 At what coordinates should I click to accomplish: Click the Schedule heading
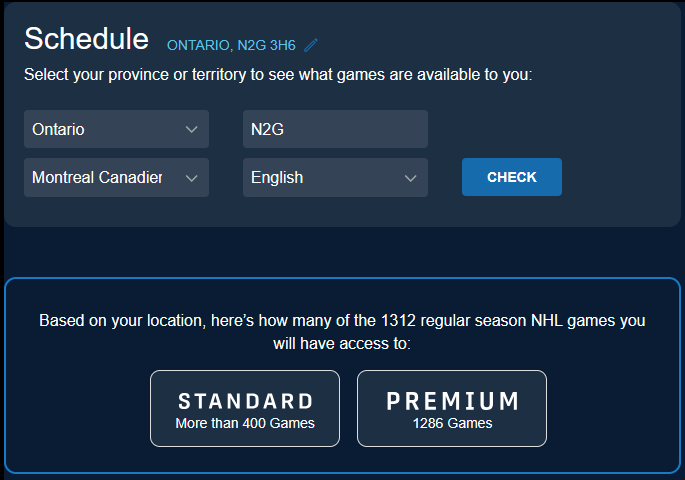(86, 38)
